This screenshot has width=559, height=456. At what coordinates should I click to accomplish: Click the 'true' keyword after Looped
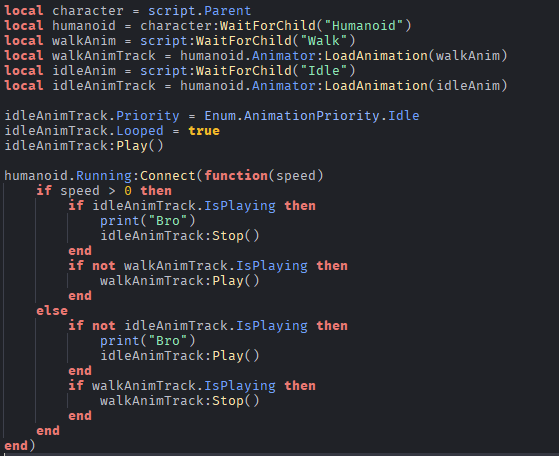tap(204, 130)
